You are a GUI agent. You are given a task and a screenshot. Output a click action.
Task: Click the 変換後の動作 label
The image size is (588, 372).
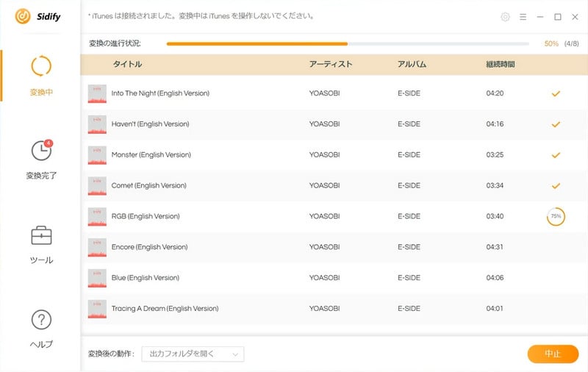coord(111,354)
